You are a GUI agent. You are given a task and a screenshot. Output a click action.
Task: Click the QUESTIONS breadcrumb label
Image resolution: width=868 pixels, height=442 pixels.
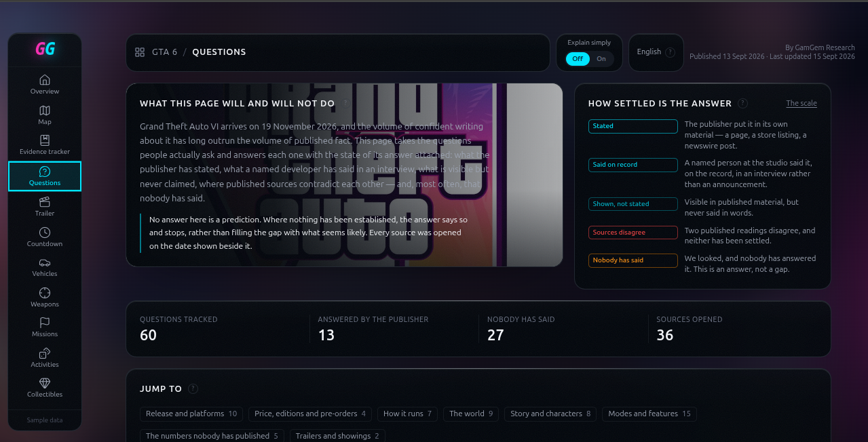coord(219,52)
